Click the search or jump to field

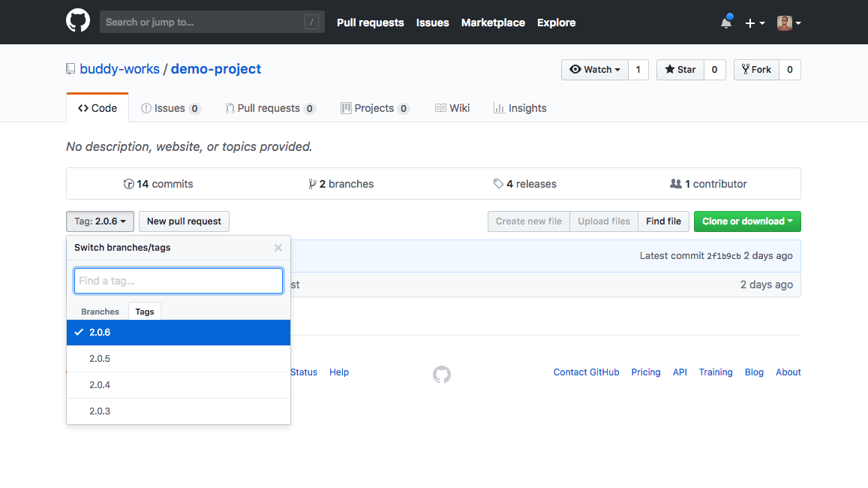tap(212, 23)
